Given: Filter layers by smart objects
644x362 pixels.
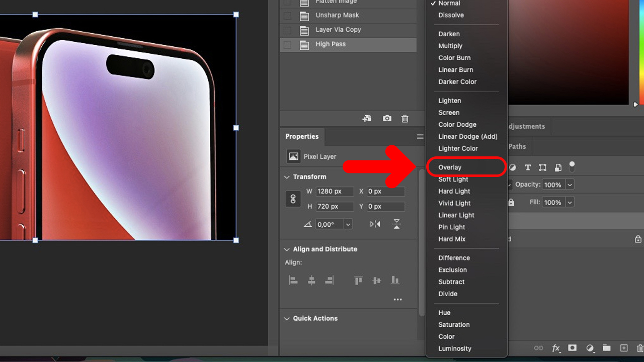Looking at the screenshot, I should (558, 167).
